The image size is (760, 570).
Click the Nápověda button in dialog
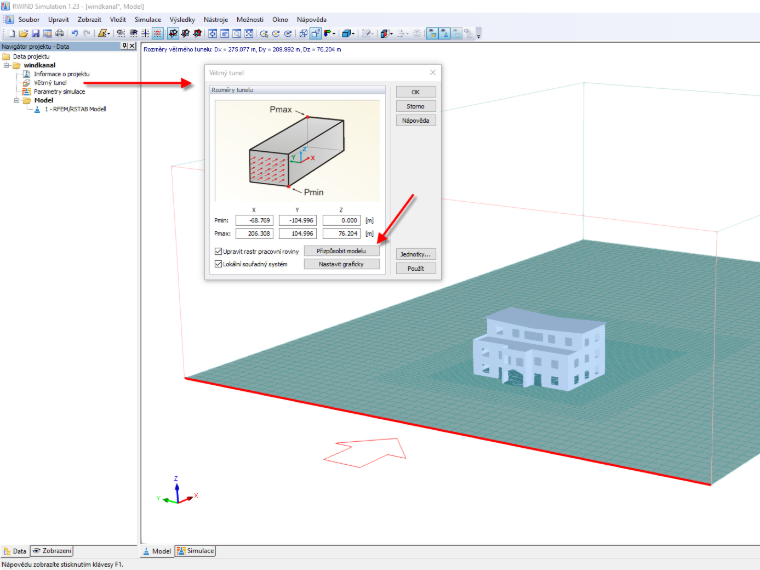coord(415,120)
